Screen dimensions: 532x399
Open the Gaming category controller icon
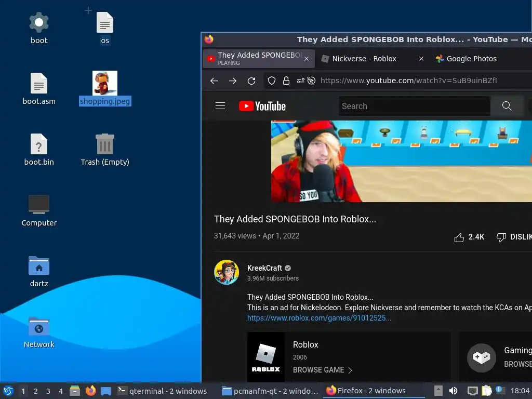(482, 357)
